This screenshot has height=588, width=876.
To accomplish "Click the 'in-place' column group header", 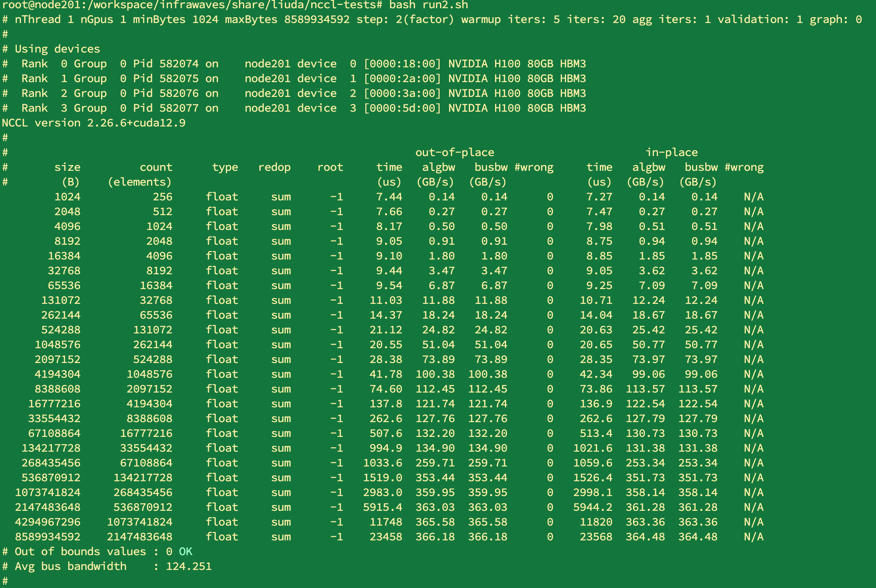I will point(671,152).
